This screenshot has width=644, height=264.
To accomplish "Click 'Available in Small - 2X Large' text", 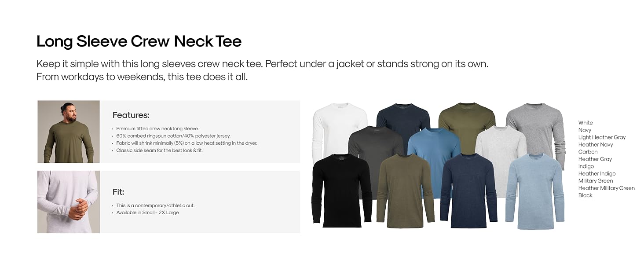I will click(147, 213).
